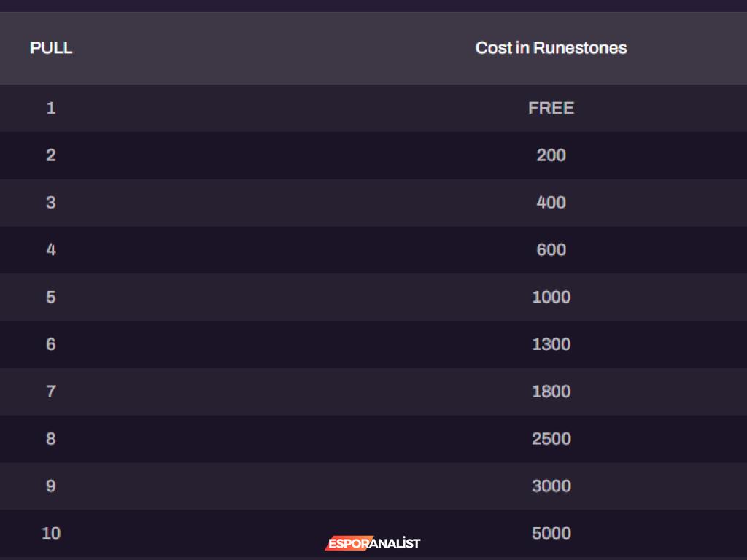Click the ESPORANALIST watermark logo
Image resolution: width=747 pixels, height=560 pixels.
[373, 543]
